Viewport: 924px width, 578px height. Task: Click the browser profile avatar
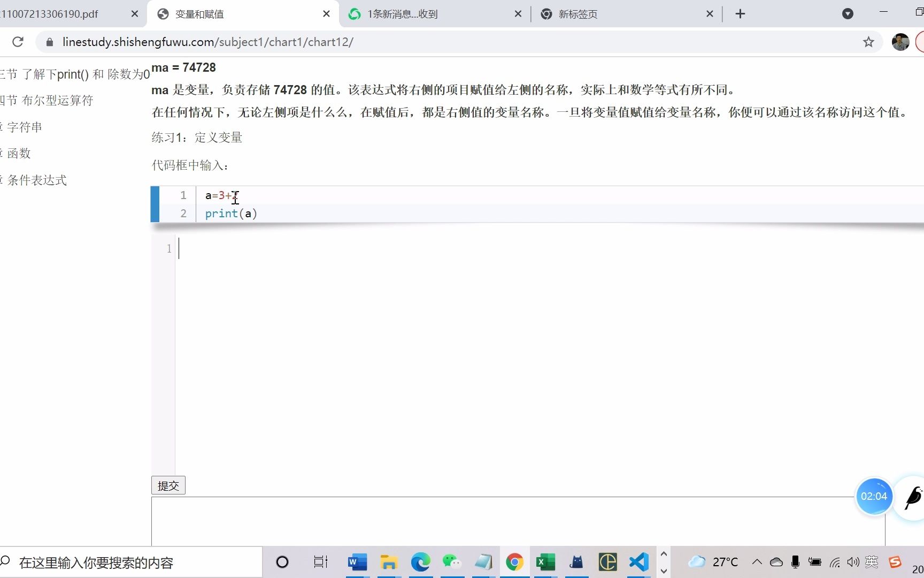901,42
